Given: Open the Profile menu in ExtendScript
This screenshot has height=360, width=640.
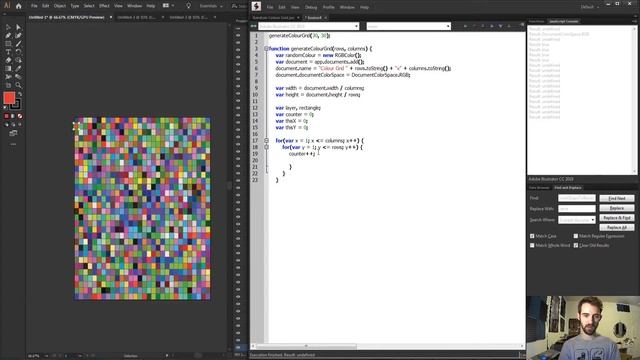Looking at the screenshot, I should pyautogui.click(x=328, y=7).
